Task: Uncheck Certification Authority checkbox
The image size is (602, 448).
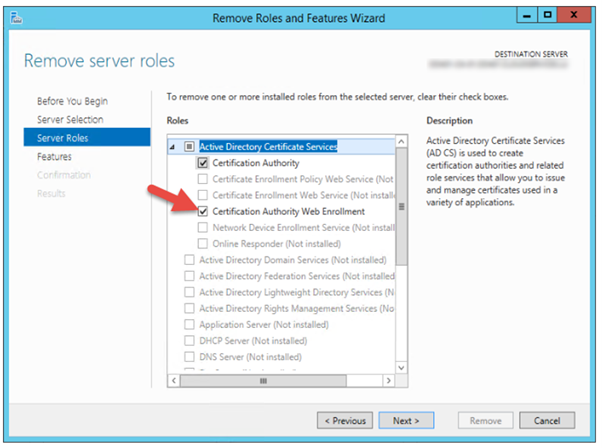Action: 203,163
